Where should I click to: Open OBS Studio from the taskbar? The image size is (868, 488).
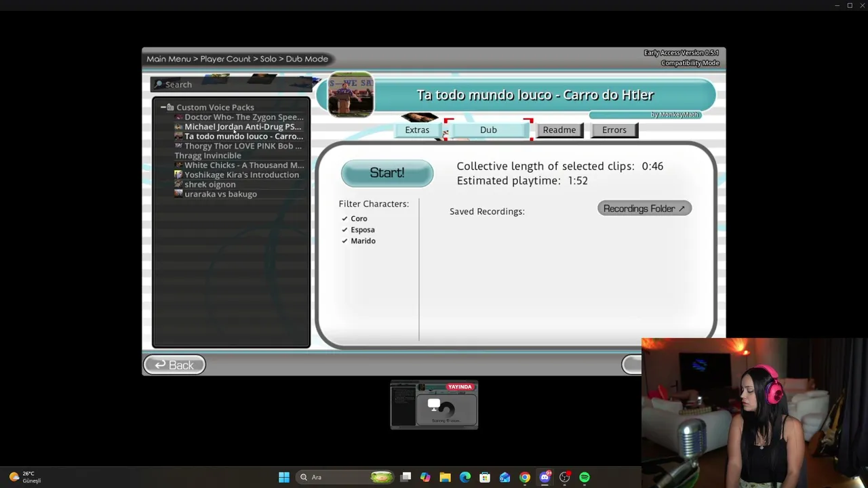pyautogui.click(x=564, y=477)
